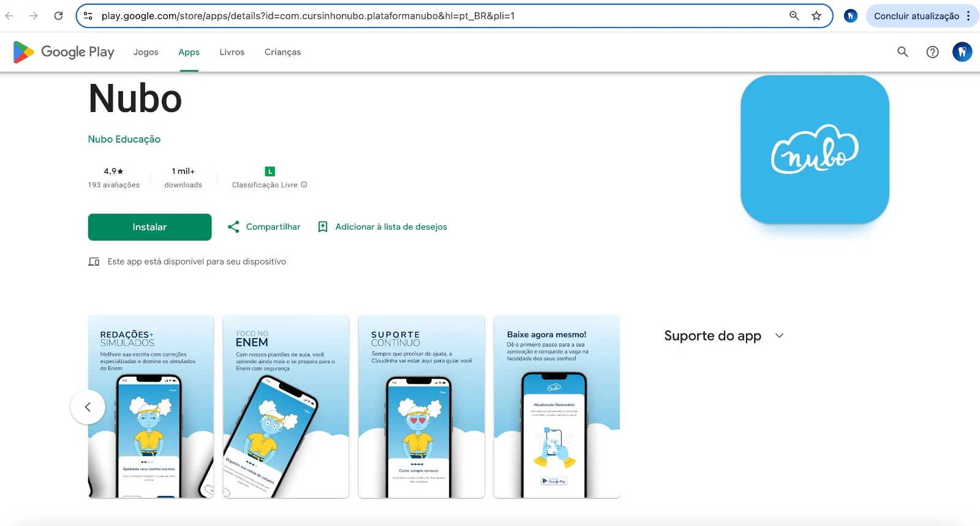The image size is (980, 526).
Task: Open Redações Simulados screenshot
Action: [151, 407]
